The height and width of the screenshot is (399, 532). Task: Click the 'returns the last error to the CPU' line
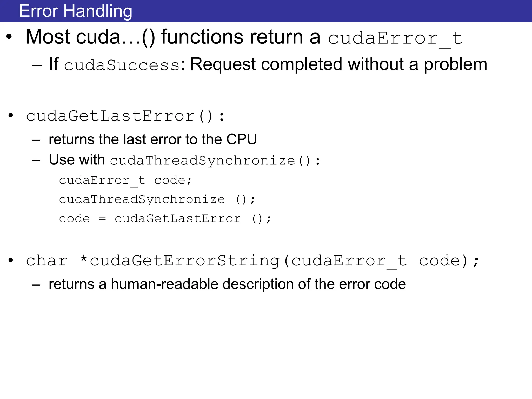tap(153, 139)
